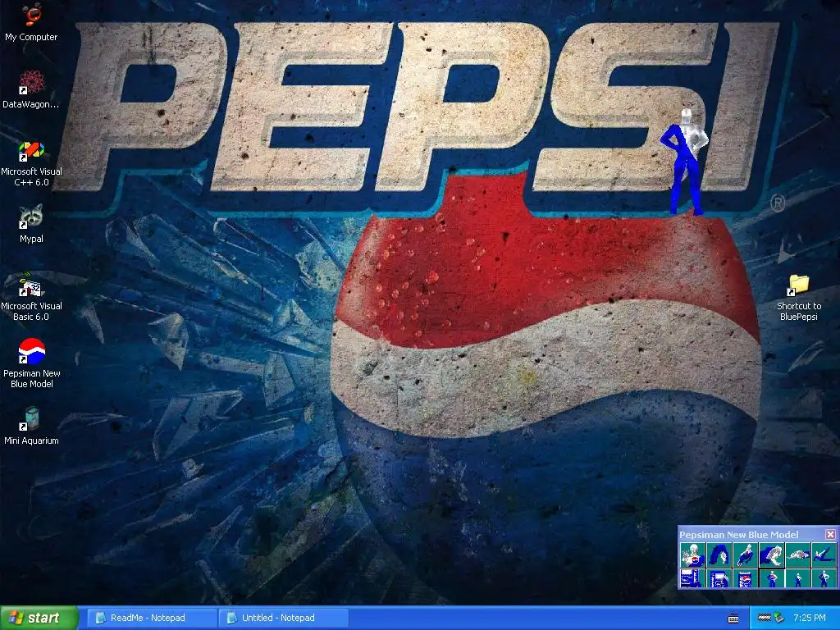Pick the Pepsiman leg-raised sitting pose

pyautogui.click(x=824, y=555)
